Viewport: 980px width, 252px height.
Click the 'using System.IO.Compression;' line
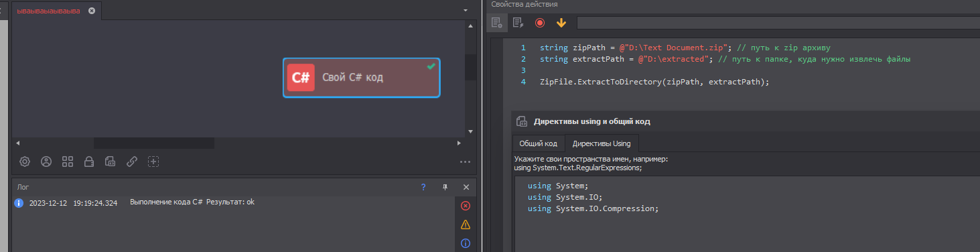593,208
